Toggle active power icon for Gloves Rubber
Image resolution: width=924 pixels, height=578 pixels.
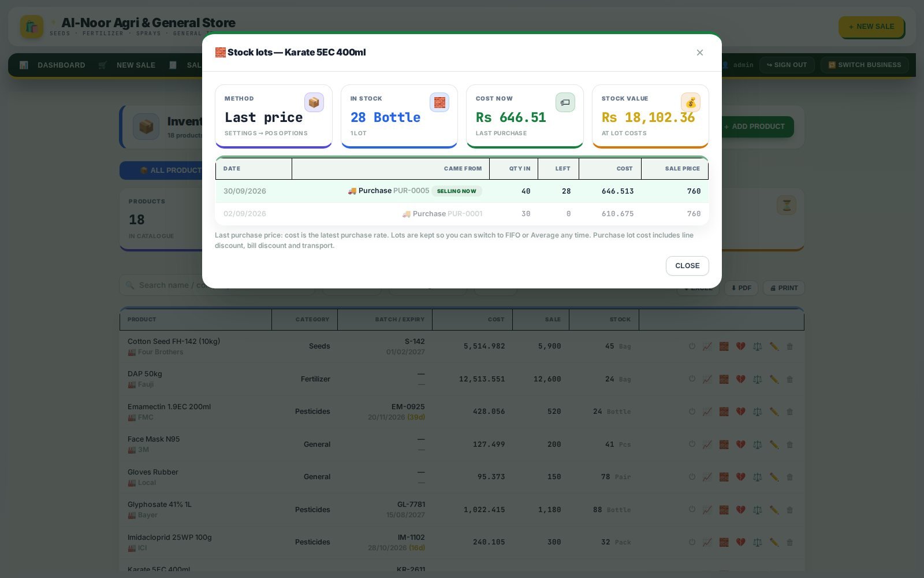coord(692,477)
